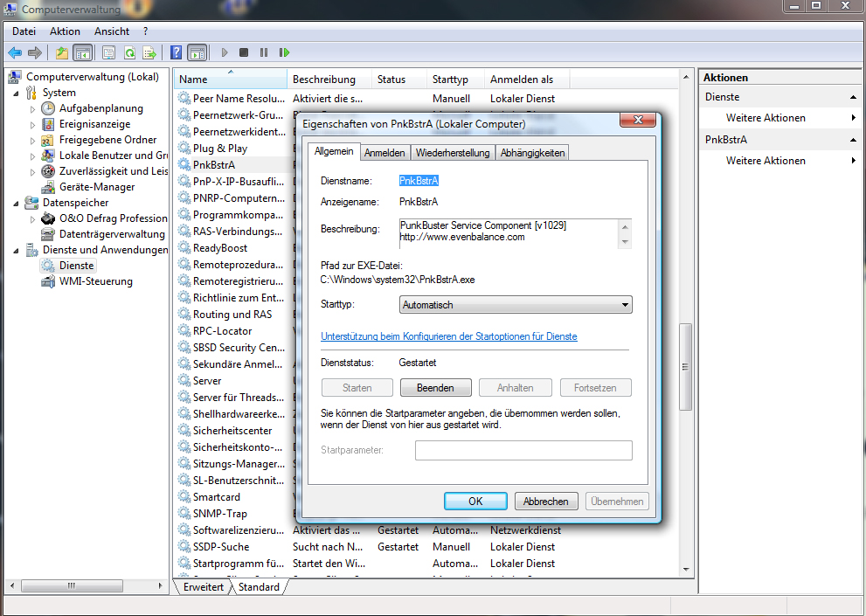Click the back arrow toolbar icon
Viewport: 866px width, 616px height.
15,52
